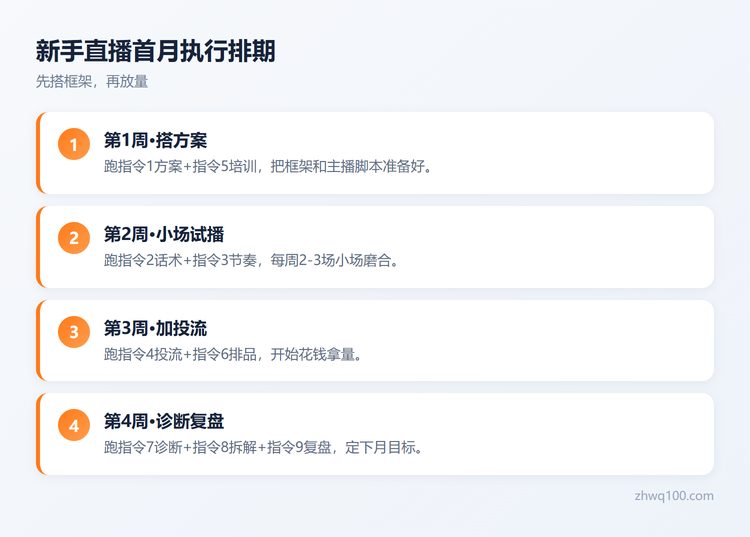Viewport: 750px width, 537px height.
Task: Click the orange number 1 circle badge
Action: pos(74,144)
